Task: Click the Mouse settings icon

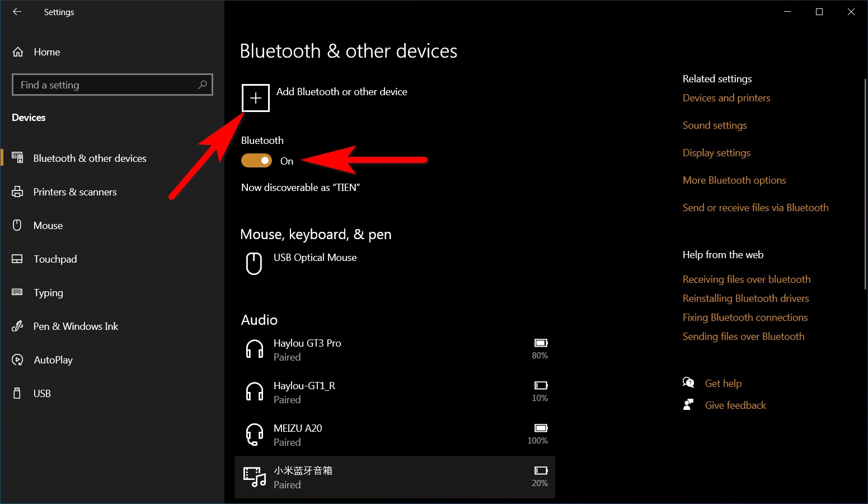Action: click(x=17, y=225)
